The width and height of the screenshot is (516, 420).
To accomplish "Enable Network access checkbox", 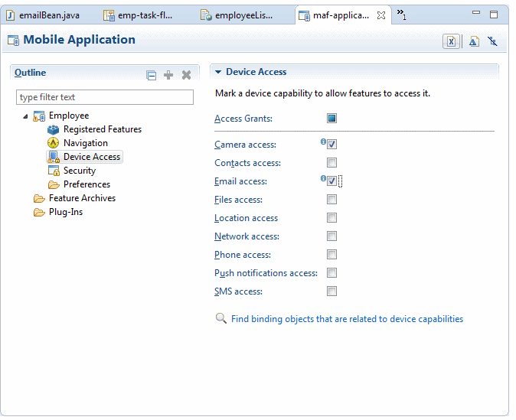I will pyautogui.click(x=331, y=236).
